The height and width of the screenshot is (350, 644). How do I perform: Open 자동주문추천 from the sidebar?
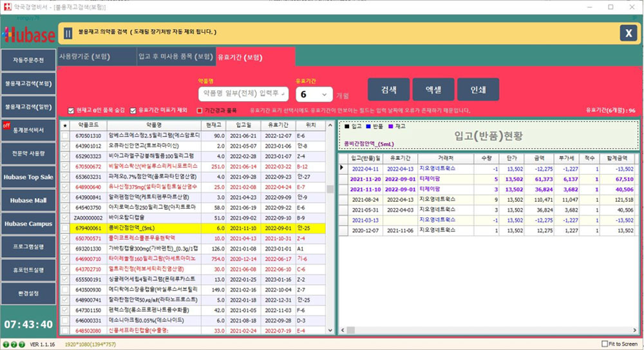click(x=28, y=60)
